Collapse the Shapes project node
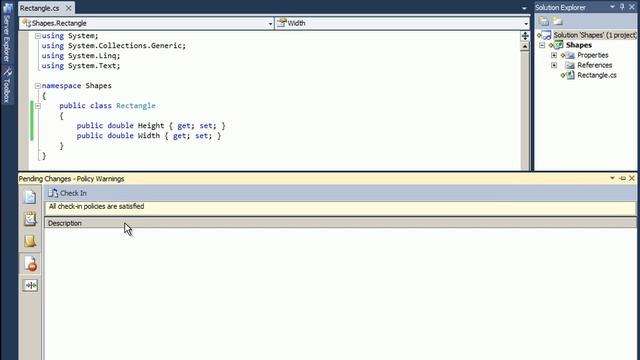 pyautogui.click(x=542, y=45)
